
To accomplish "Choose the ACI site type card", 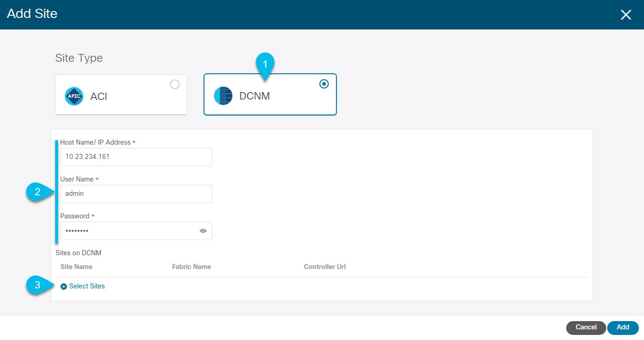I will click(121, 94).
